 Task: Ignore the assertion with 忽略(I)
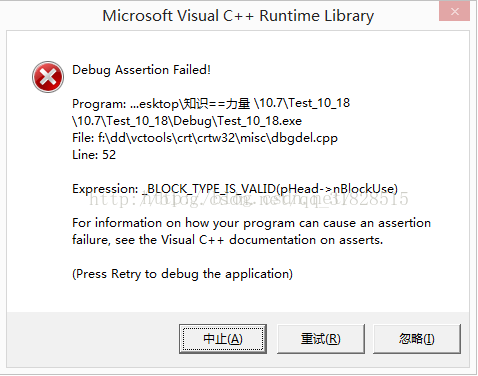coord(417,339)
